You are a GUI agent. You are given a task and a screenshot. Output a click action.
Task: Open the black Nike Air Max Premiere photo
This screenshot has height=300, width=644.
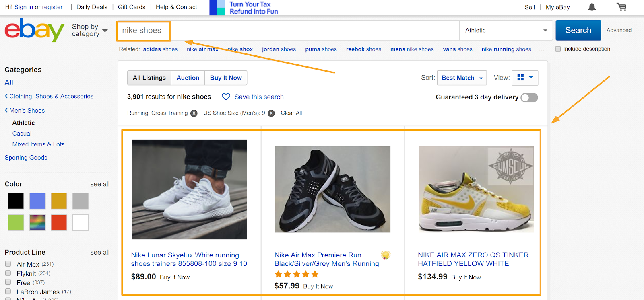tap(332, 189)
